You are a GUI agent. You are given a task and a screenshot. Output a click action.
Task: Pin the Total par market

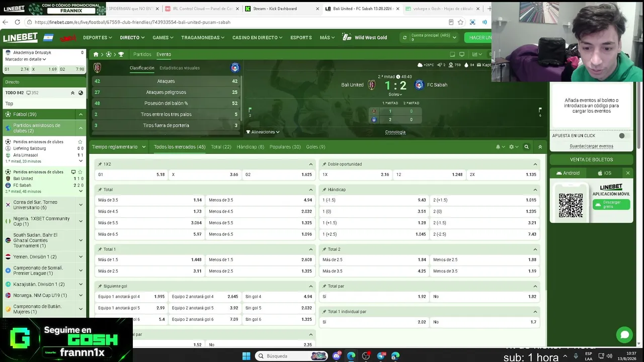(x=324, y=286)
